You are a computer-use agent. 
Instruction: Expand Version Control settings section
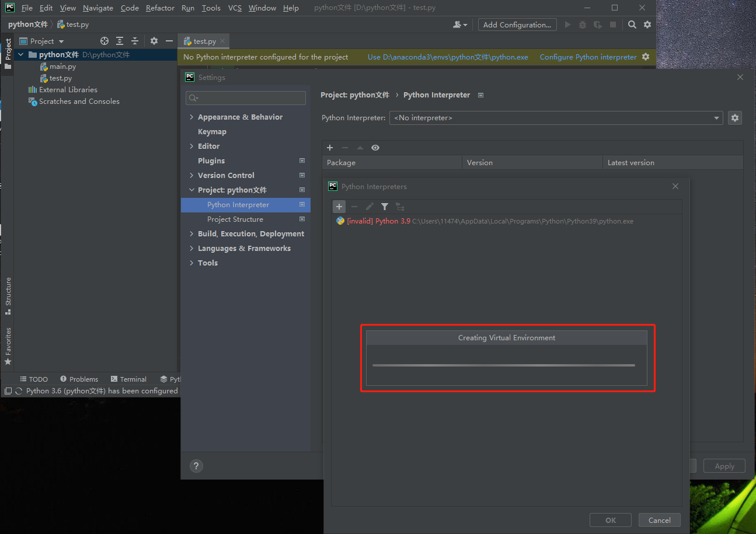point(191,176)
